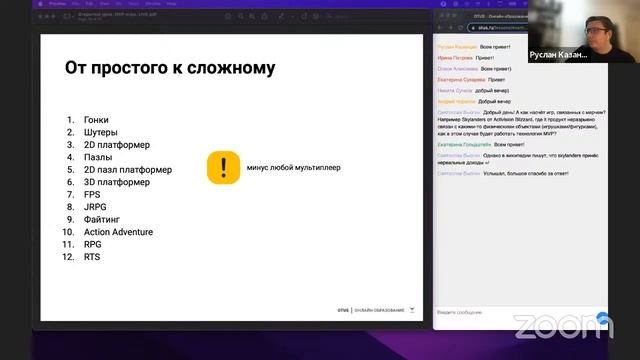Open the sidebar view options dropdown arrow
Image resolution: width=640 pixels, height=360 pixels.
pos(73,16)
